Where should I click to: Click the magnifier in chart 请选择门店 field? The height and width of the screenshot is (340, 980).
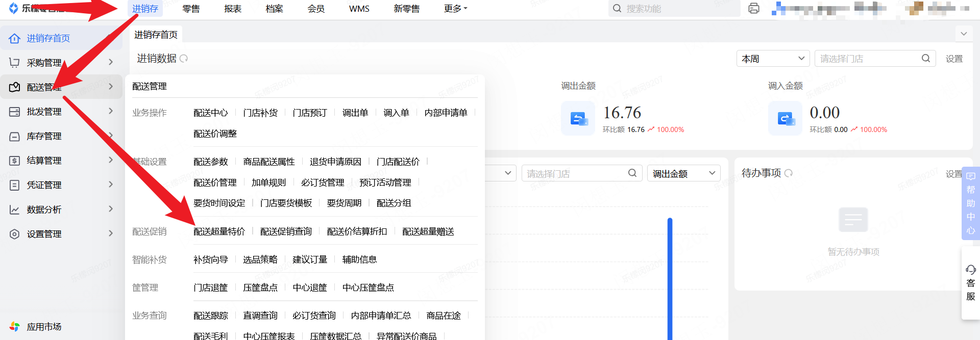[632, 173]
